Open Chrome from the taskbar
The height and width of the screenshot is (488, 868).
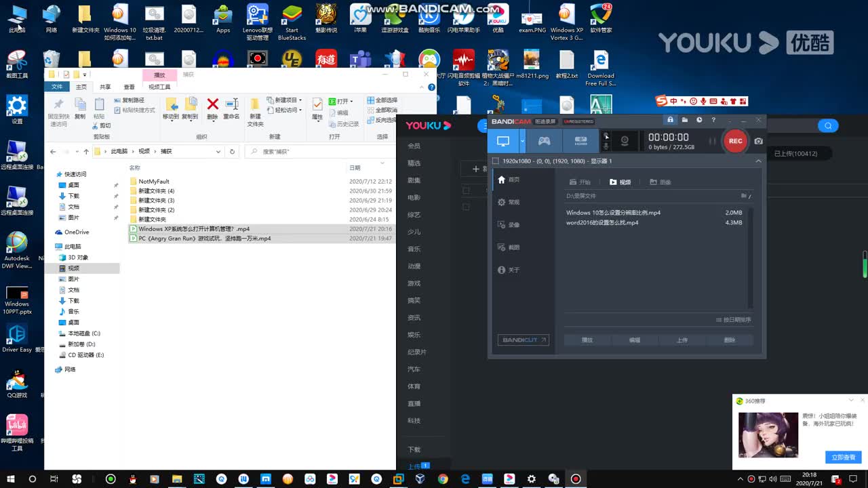[443, 479]
